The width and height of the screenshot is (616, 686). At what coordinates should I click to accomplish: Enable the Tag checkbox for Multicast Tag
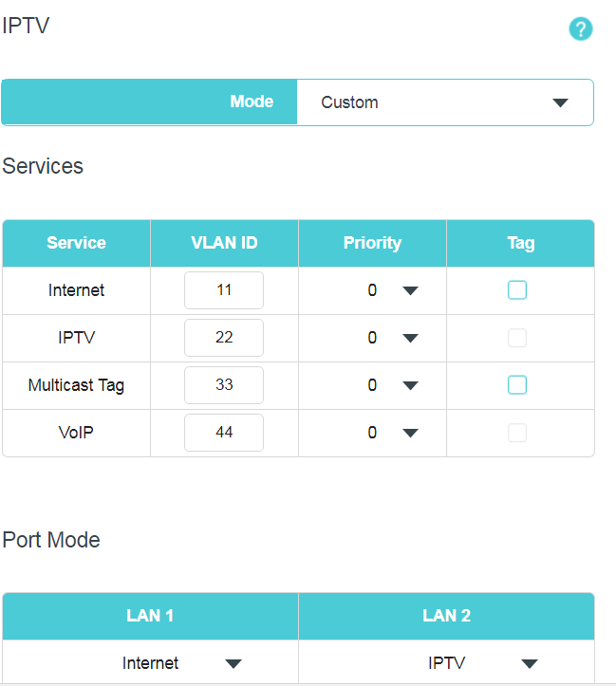517,385
